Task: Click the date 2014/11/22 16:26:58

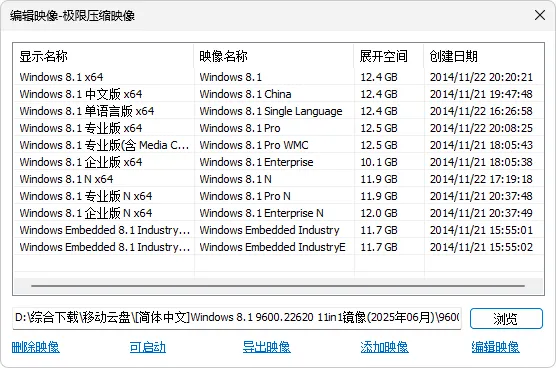Action: point(481,111)
